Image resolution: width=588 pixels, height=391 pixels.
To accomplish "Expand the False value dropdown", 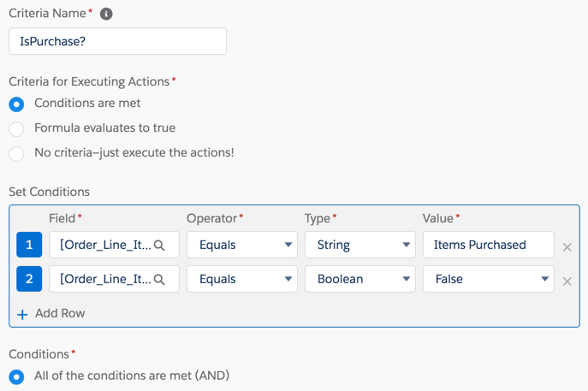I will click(x=488, y=279).
